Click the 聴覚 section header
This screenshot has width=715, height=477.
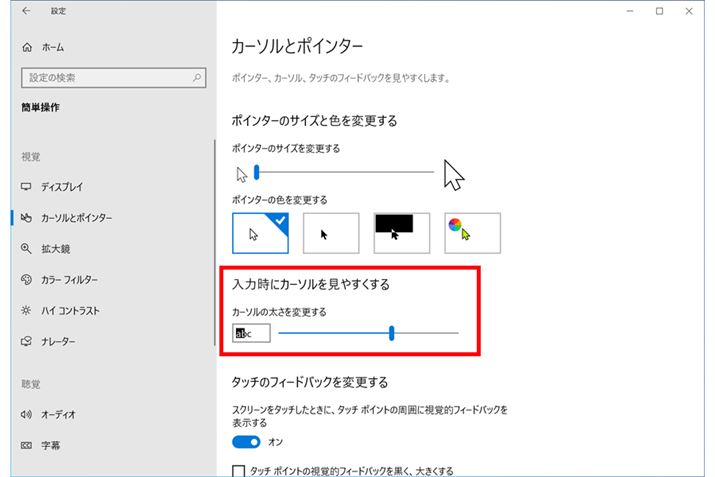coord(31,384)
